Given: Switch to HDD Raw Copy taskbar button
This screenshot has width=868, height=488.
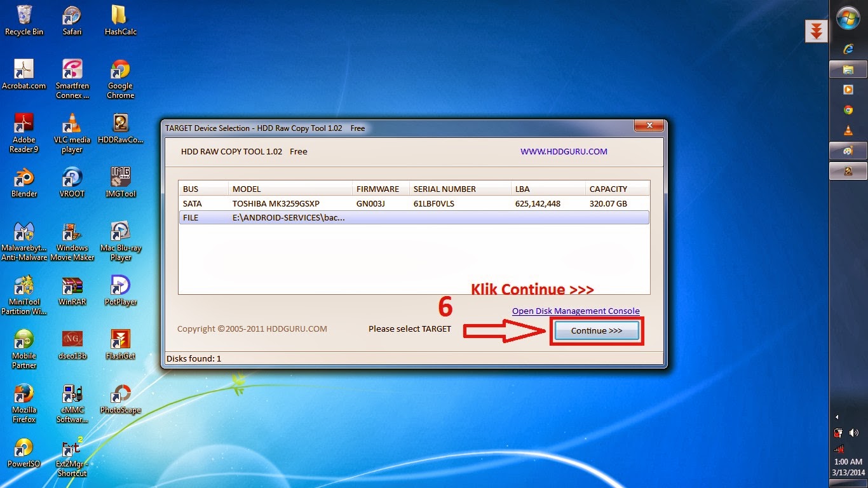Looking at the screenshot, I should tap(848, 171).
